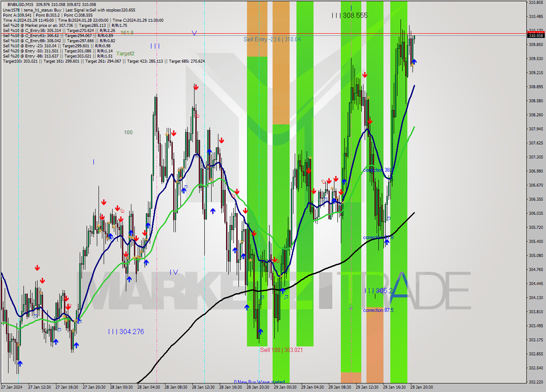
Task: Click the 307.625 price axis label
Action: click(x=536, y=143)
